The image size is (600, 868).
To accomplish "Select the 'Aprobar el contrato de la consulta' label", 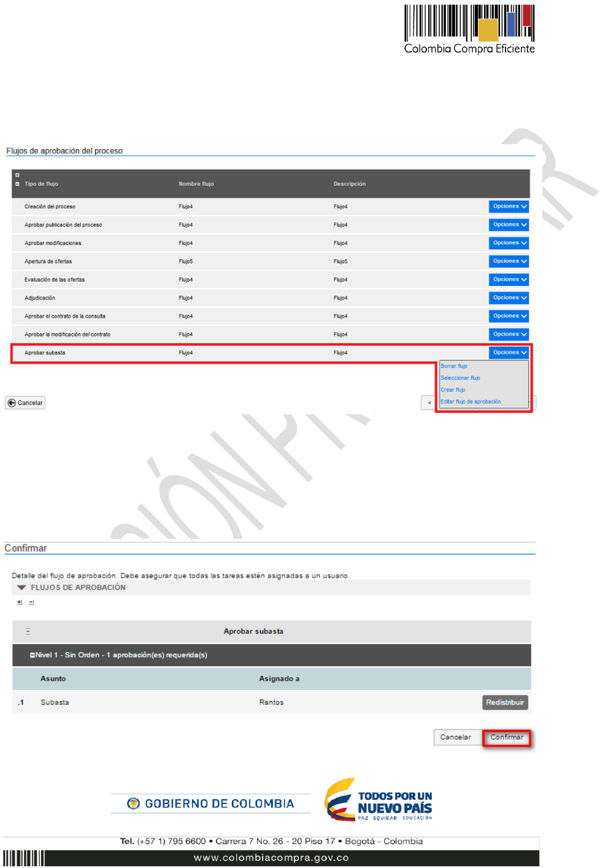I will (65, 316).
